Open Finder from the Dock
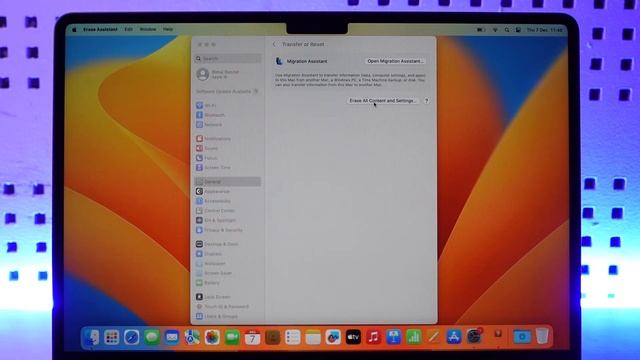640x360 pixels. 91,338
